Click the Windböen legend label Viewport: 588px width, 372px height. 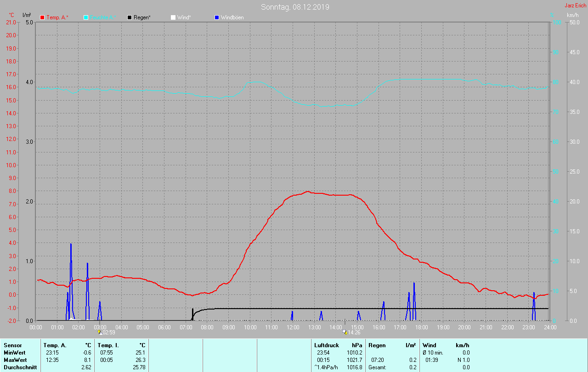coord(232,17)
